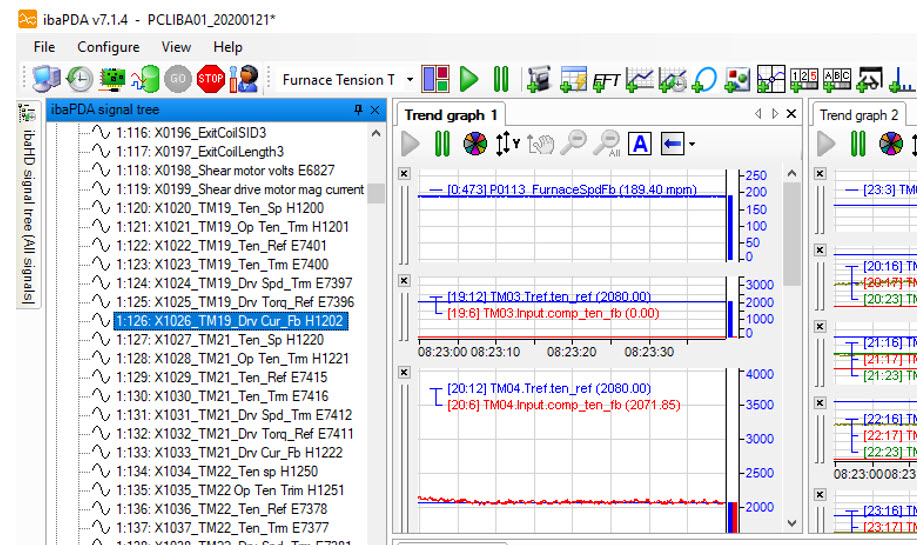Click the layout manager icon beside the Furnace Tension dropdown
This screenshot has height=545, width=917.
click(x=435, y=79)
